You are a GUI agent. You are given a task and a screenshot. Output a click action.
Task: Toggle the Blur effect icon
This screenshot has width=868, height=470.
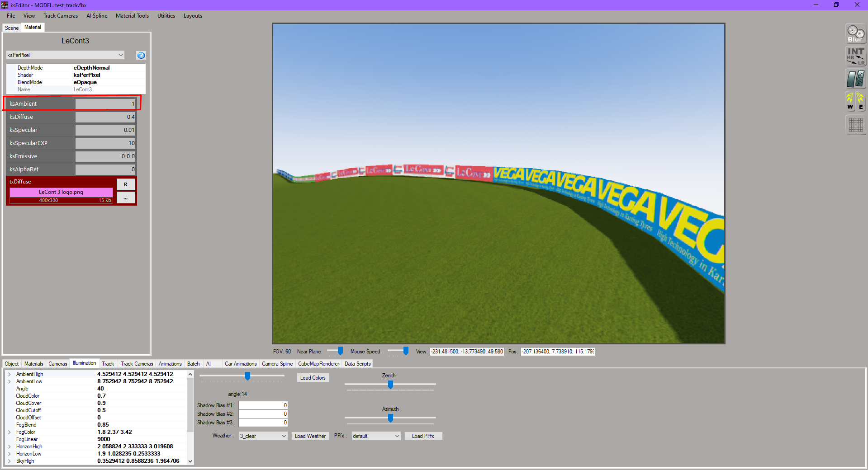(856, 34)
